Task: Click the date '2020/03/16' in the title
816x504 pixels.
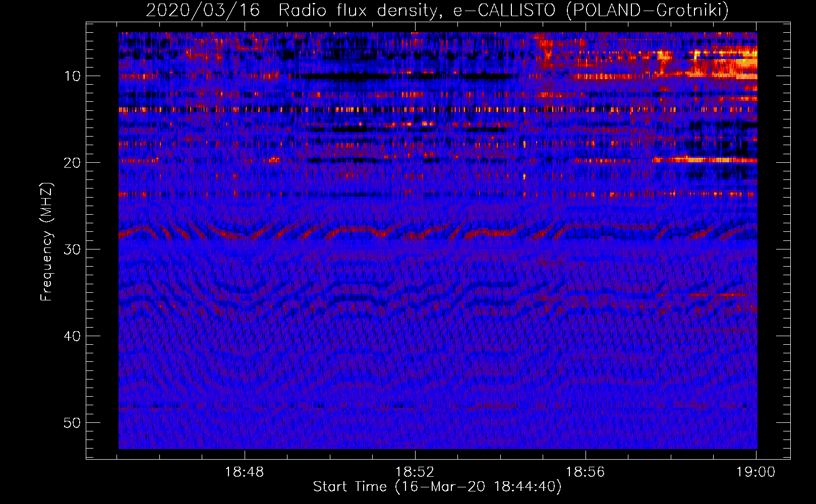Action: click(203, 10)
